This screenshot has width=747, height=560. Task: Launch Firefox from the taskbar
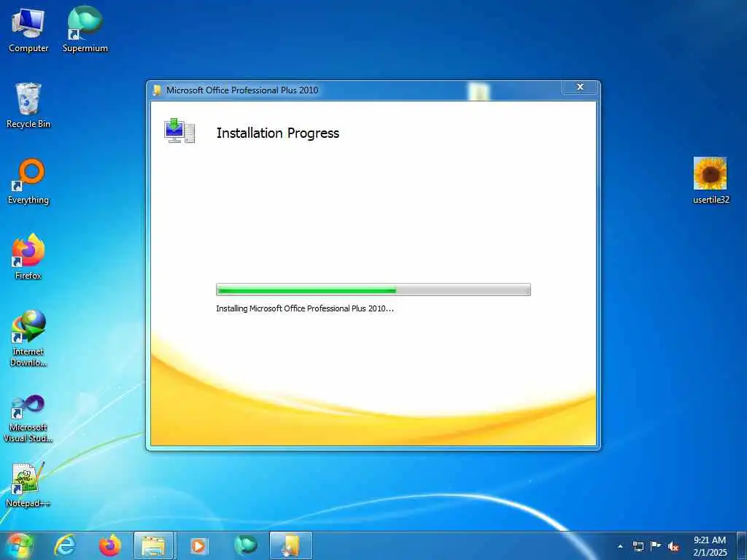click(109, 545)
